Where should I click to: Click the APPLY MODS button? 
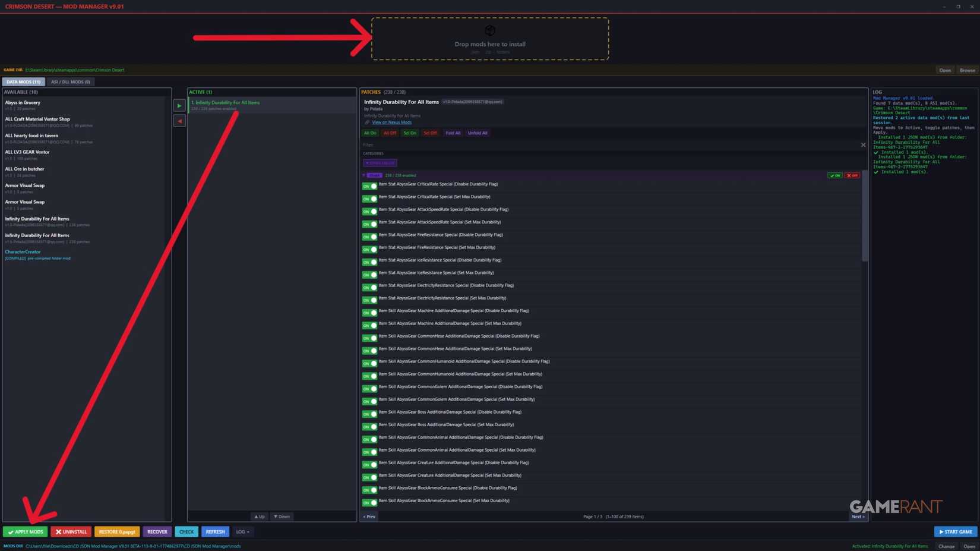tap(26, 532)
